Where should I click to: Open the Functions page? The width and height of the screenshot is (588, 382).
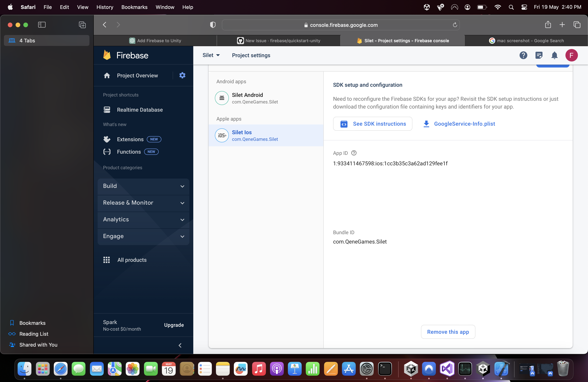pos(129,152)
